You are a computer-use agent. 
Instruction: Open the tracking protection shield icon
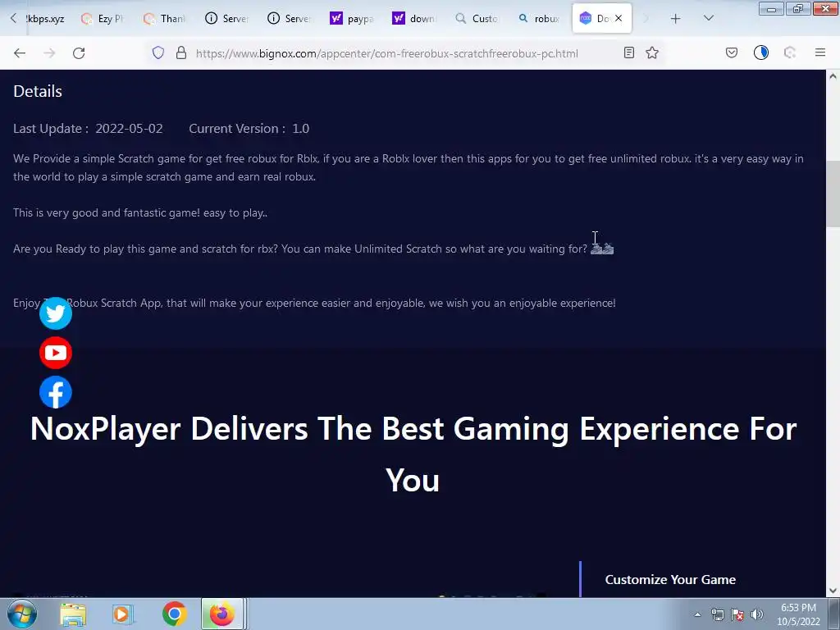tap(158, 52)
